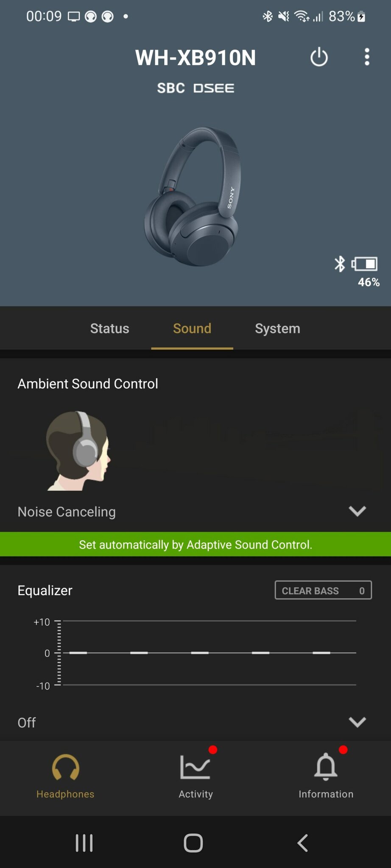Tap the headphone battery level icon

(x=365, y=264)
